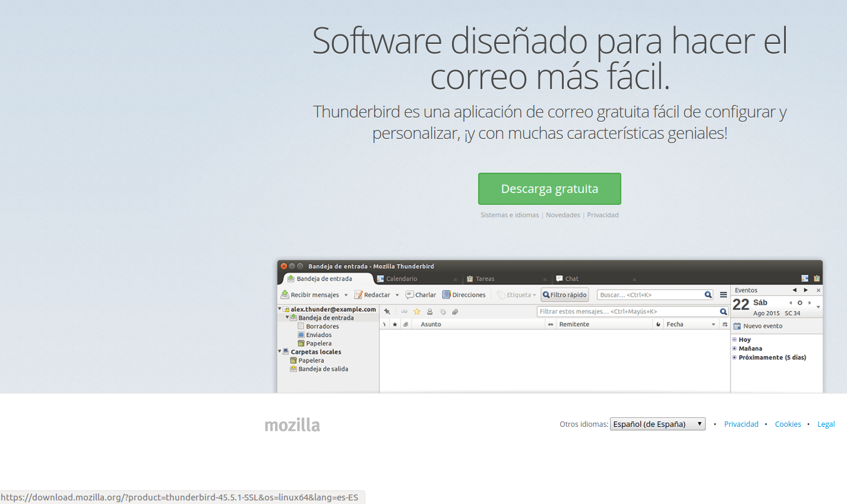
Task: Click the column picker icon after Fecha
Action: 725,324
